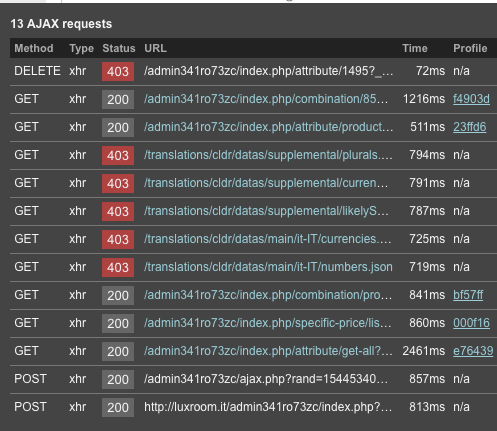Select the DELETE attribute/1495 request row
Viewport: 497px width, 431px height.
pos(253,71)
